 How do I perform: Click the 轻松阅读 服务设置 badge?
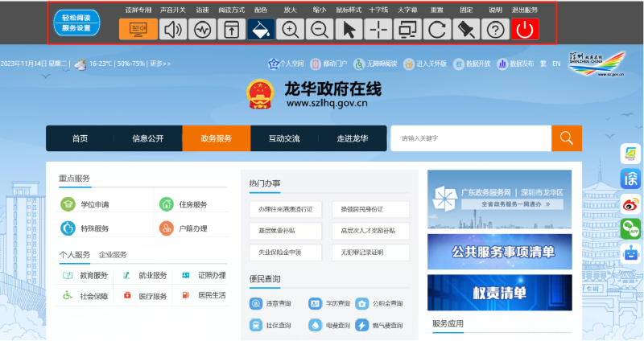pos(76,23)
